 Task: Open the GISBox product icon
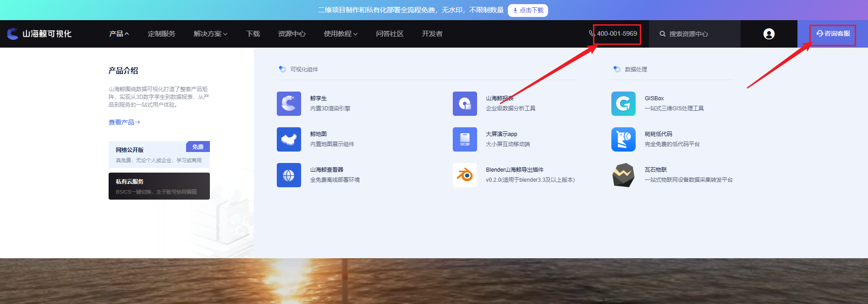click(x=623, y=103)
